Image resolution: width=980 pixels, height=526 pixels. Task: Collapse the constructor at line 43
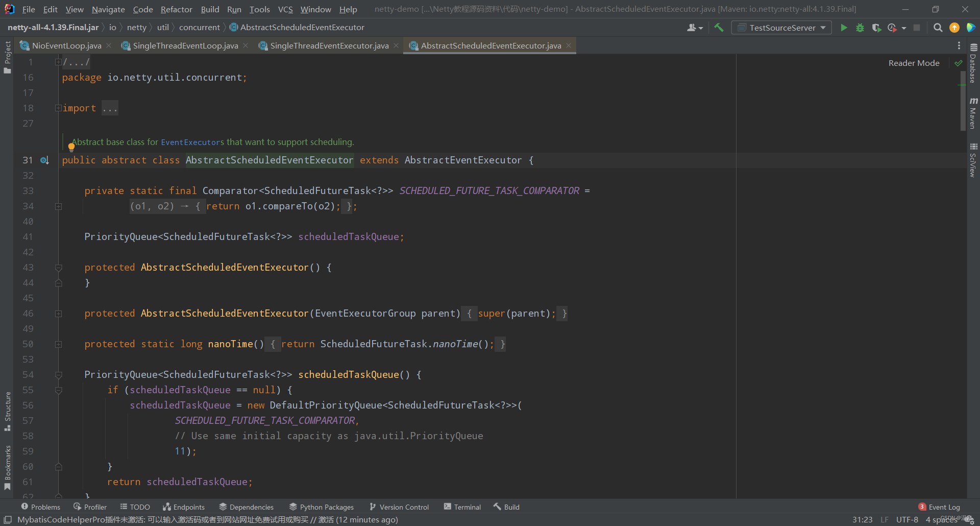coord(58,268)
